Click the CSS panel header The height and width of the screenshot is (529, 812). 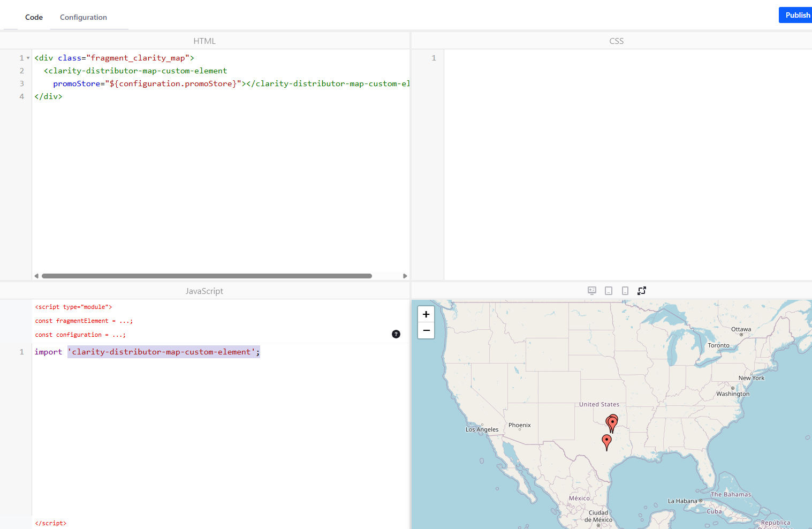point(617,41)
